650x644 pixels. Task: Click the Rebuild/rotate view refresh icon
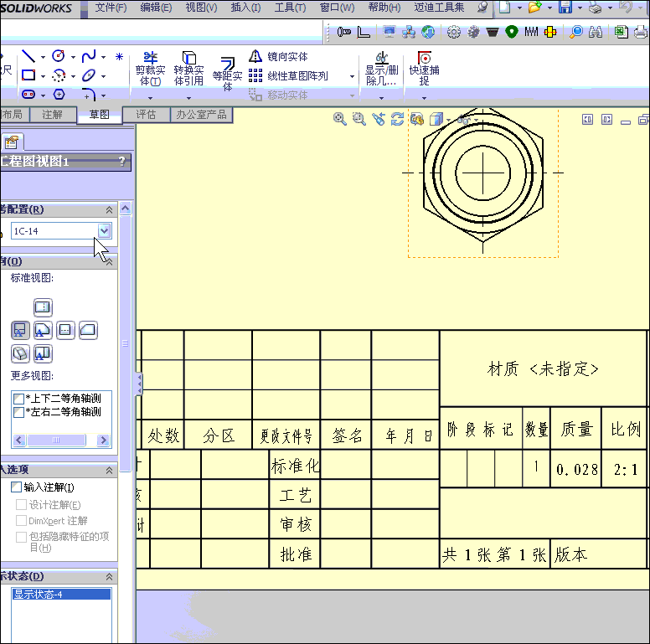397,120
